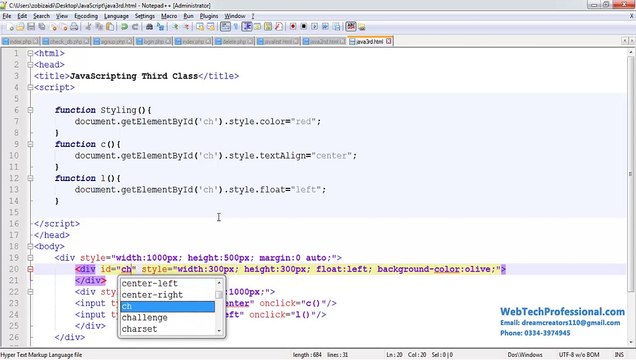
Task: Click the editor vertical scrollbar thumb
Action: coord(630,174)
